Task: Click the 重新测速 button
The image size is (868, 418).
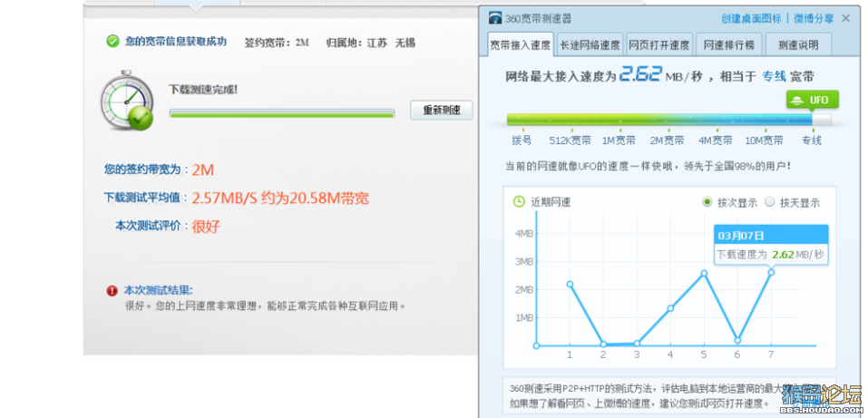Action: (x=442, y=111)
